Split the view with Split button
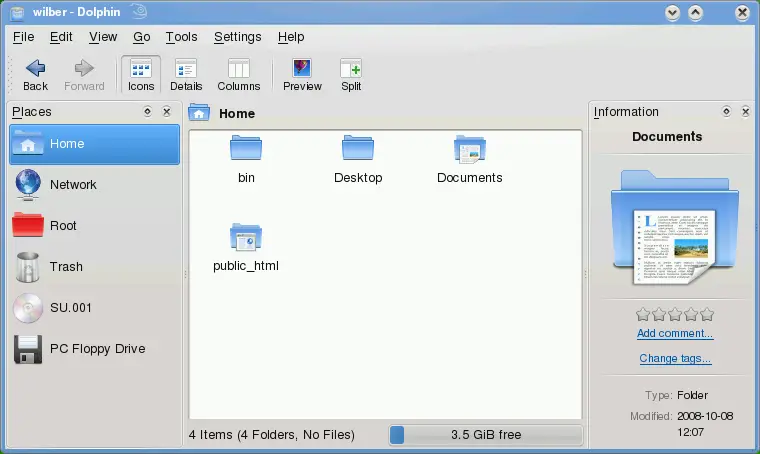 pos(351,74)
